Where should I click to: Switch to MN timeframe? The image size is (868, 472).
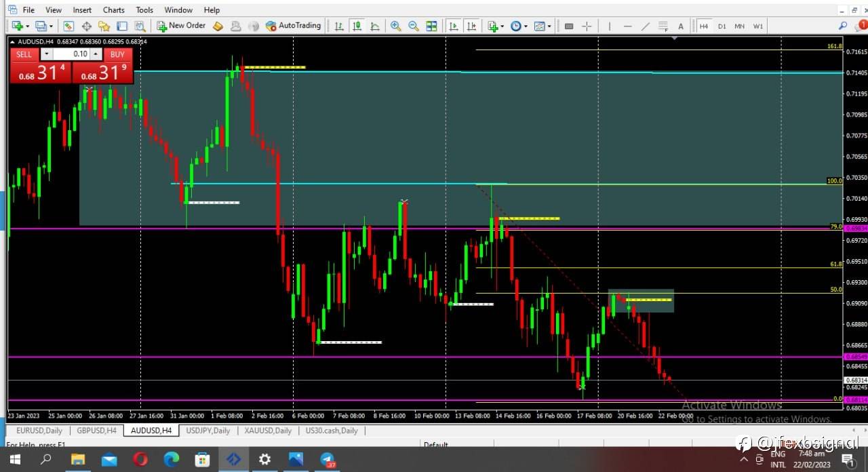[739, 26]
